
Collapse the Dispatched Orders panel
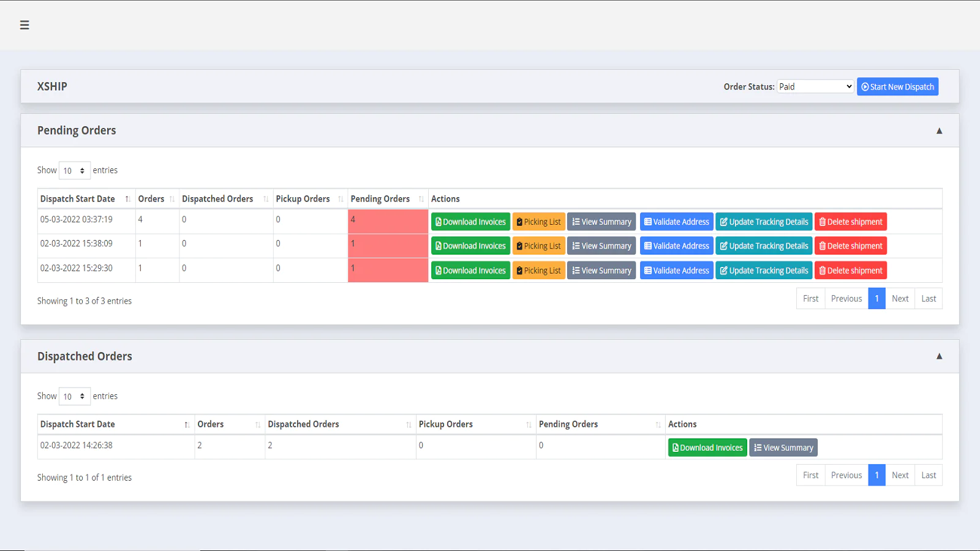pyautogui.click(x=939, y=356)
